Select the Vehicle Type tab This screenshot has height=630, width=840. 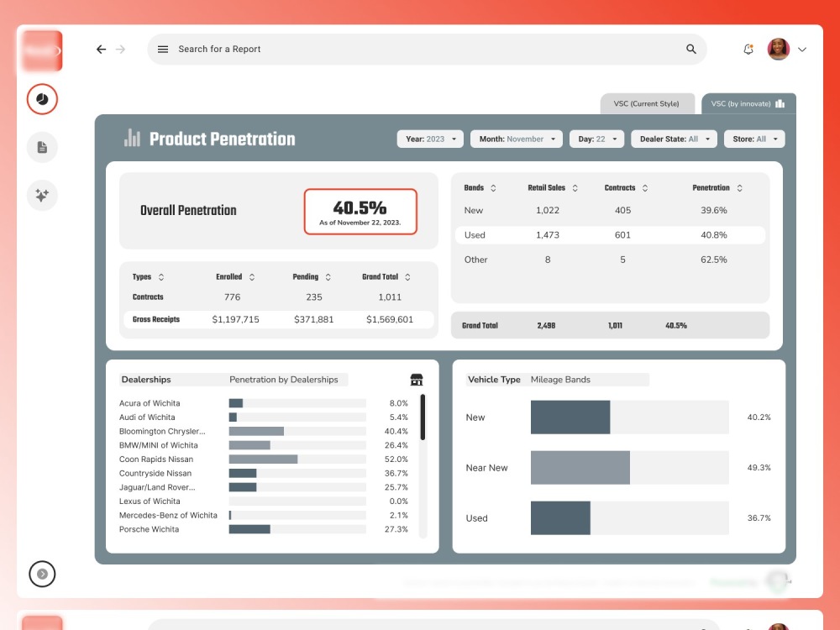tap(494, 380)
